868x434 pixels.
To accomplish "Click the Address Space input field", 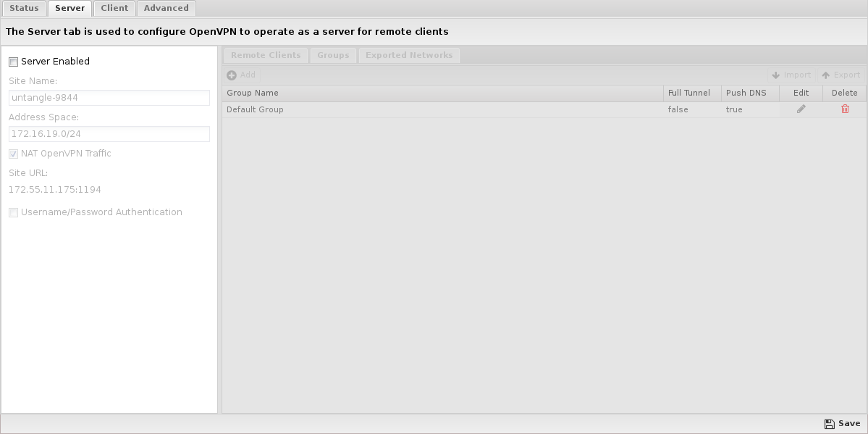I will point(109,134).
